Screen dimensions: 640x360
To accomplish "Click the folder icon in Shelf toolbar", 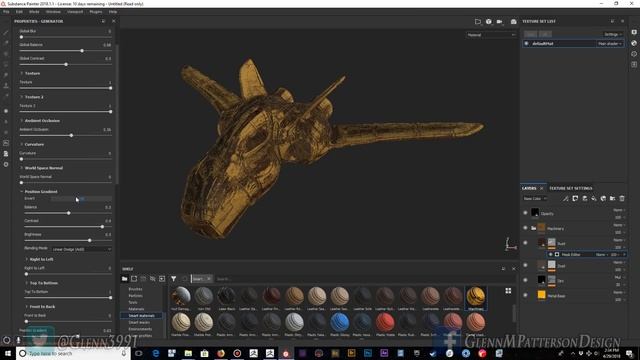I will point(124,279).
